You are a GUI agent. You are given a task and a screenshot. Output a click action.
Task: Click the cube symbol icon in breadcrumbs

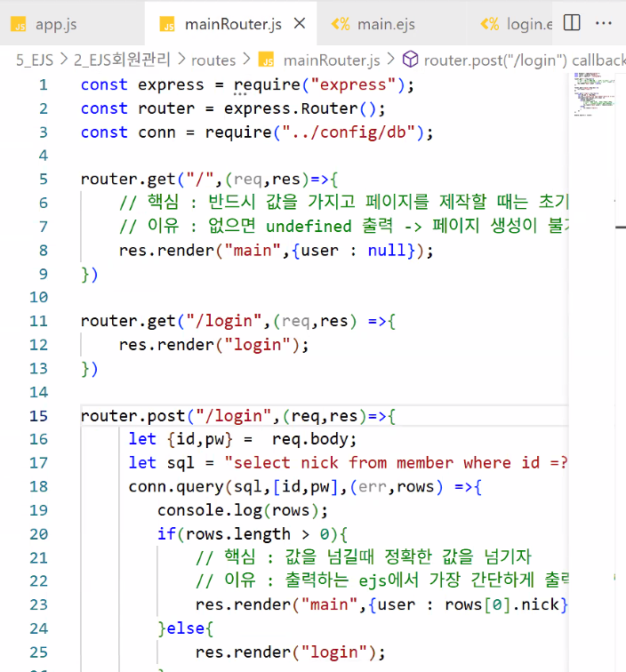(x=410, y=60)
